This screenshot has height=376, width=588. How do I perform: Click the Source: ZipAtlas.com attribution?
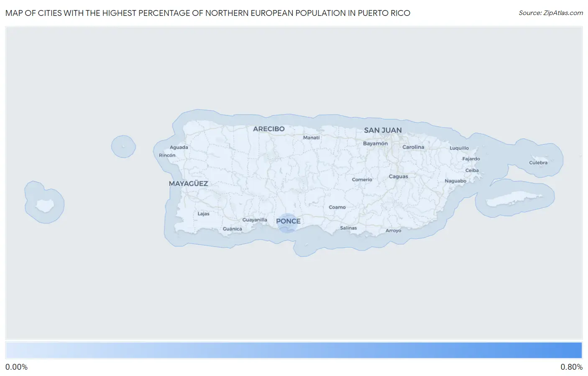tap(551, 13)
